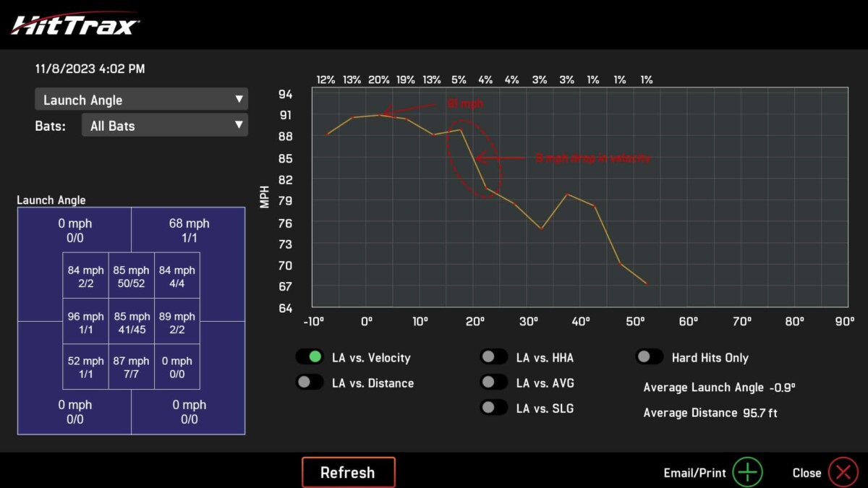Click the 12% percentage label above chart
The height and width of the screenshot is (488, 868).
point(325,80)
